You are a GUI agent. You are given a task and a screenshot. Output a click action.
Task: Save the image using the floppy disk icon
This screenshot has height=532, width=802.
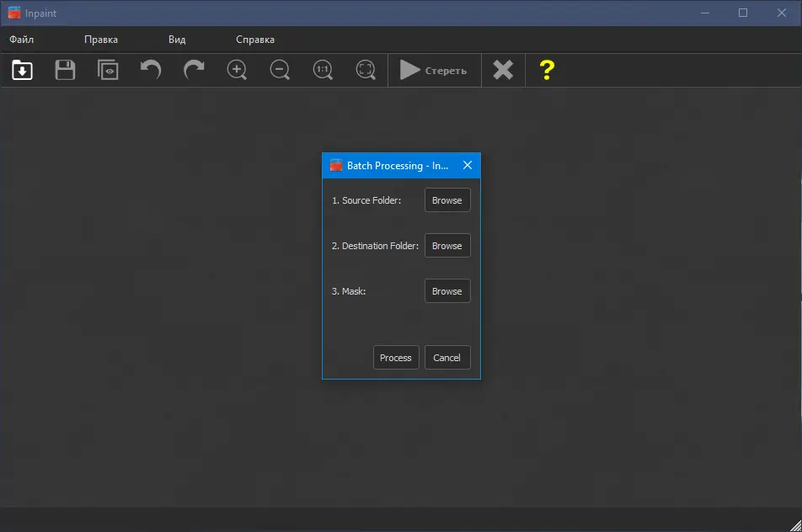65,70
